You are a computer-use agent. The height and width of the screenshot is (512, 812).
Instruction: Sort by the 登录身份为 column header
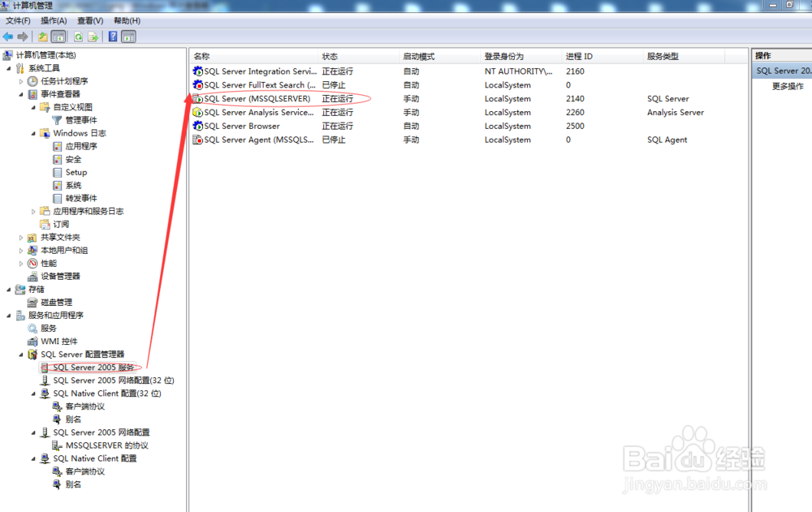pos(521,57)
